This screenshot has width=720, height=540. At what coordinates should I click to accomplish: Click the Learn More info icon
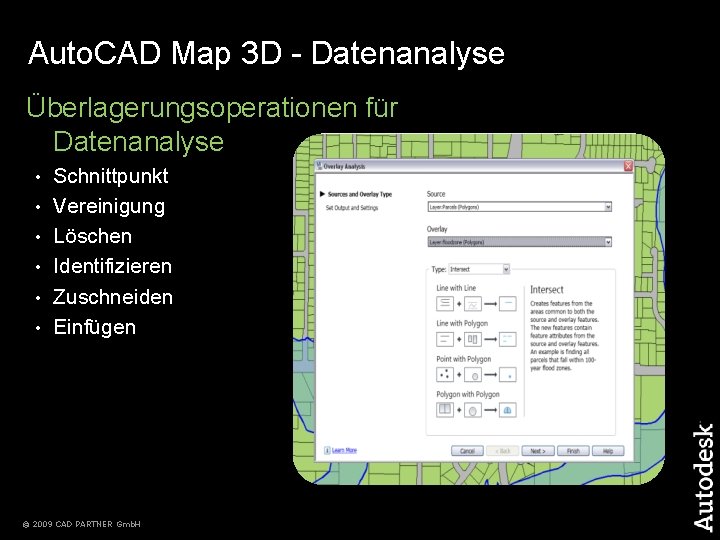coord(327,450)
